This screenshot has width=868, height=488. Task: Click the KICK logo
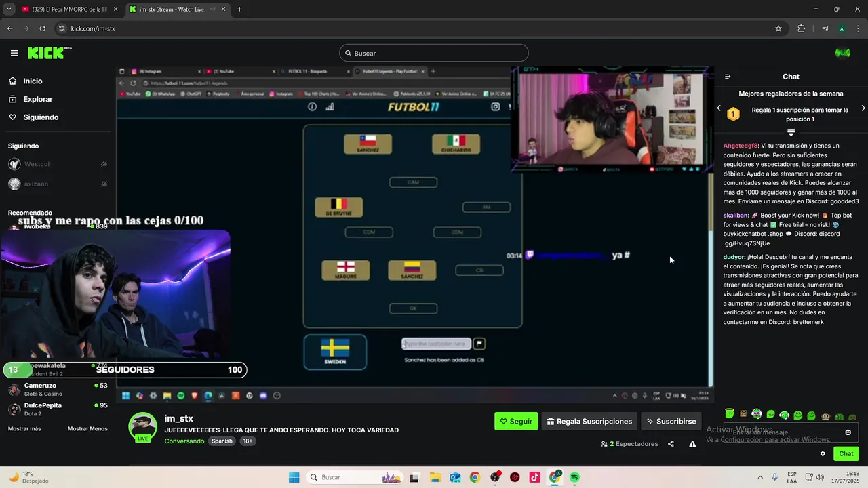[49, 53]
